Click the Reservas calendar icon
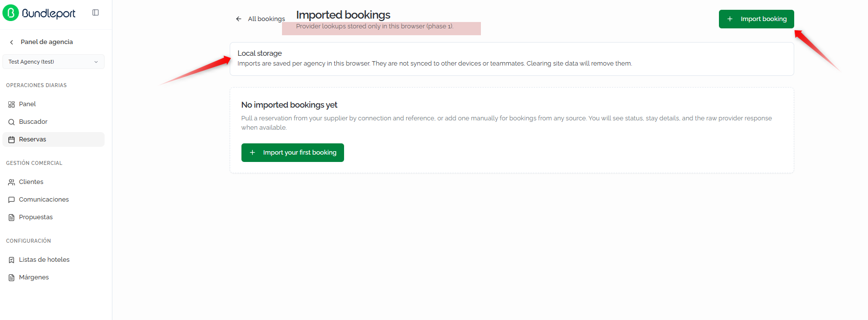This screenshot has height=320, width=868. (x=12, y=139)
